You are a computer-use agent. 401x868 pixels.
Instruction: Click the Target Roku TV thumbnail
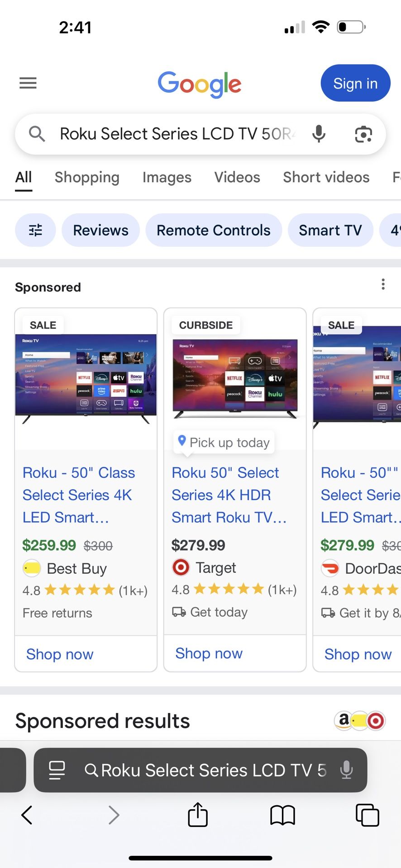click(235, 379)
